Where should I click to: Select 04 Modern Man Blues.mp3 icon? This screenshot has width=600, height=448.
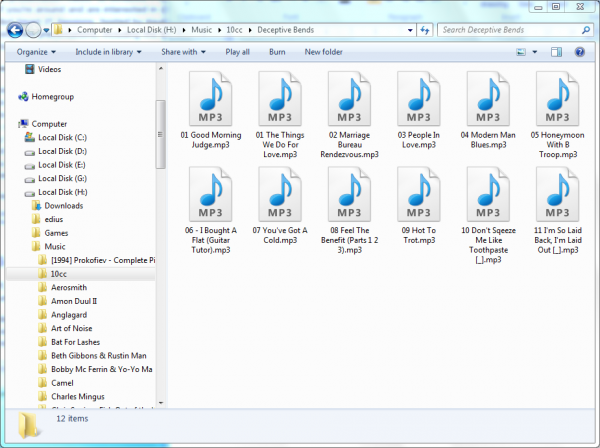[488, 99]
